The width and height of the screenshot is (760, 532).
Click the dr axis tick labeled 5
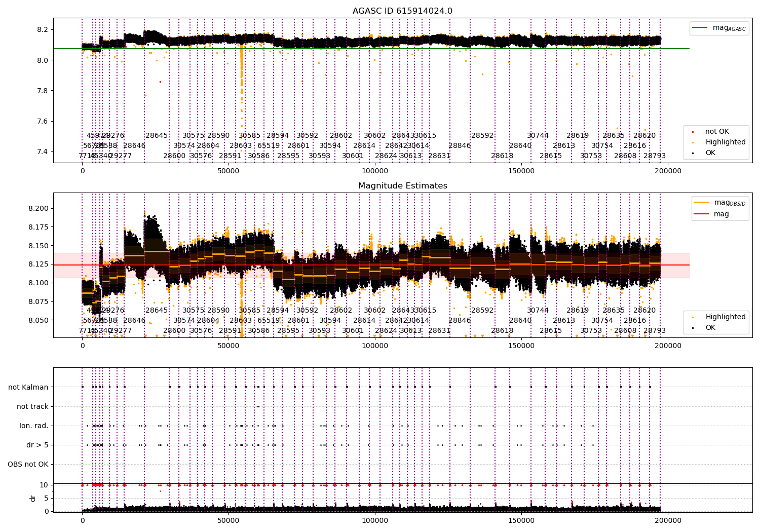(47, 498)
